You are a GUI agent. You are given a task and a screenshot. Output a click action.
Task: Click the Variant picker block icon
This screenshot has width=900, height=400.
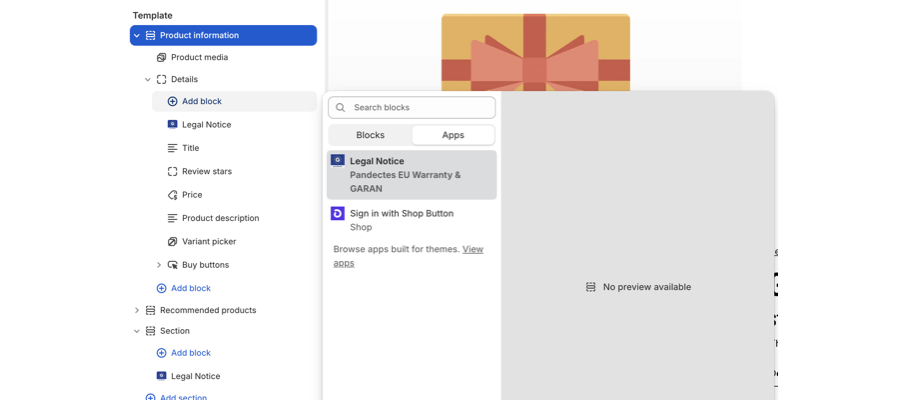click(x=172, y=242)
